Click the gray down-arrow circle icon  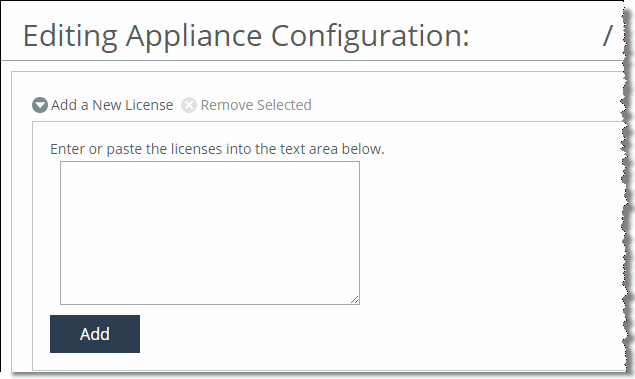40,105
